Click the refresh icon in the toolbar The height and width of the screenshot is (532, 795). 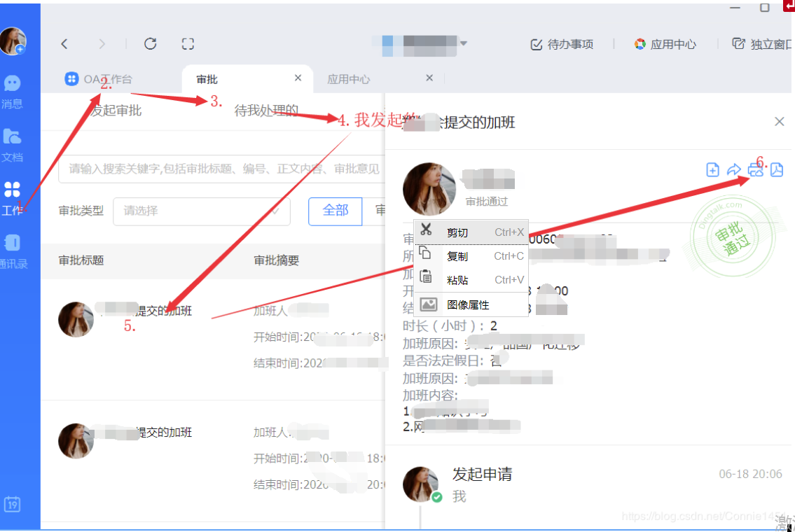click(x=150, y=43)
